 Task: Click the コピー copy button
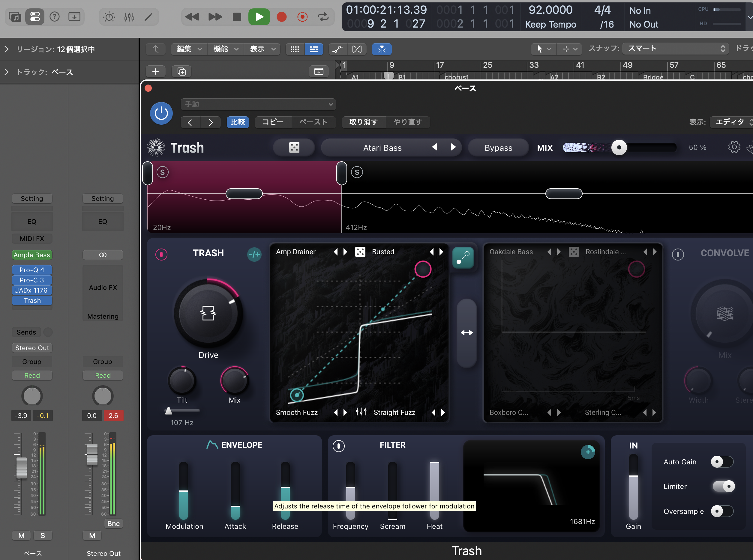(x=273, y=122)
